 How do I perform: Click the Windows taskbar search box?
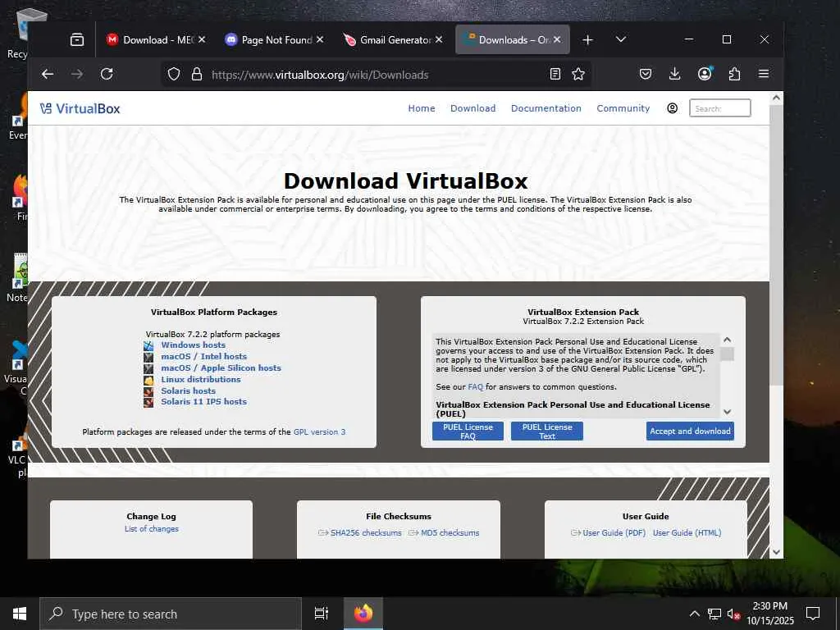pos(171,614)
